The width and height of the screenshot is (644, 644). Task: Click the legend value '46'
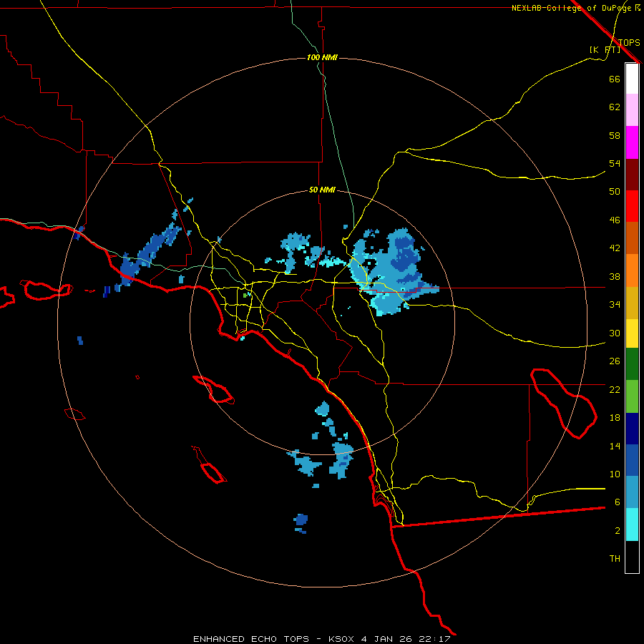click(x=615, y=220)
